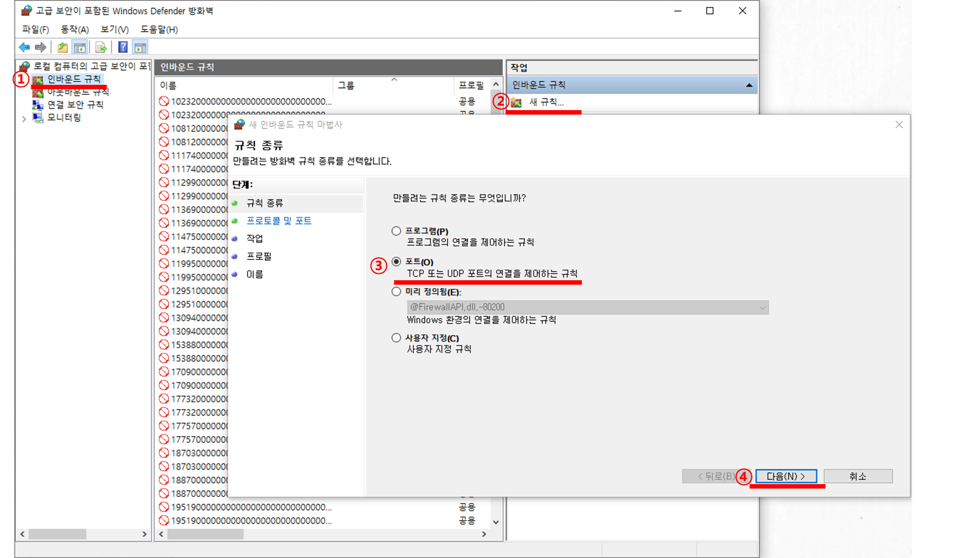Toggle the Show/Hide console tree icon

click(x=79, y=48)
